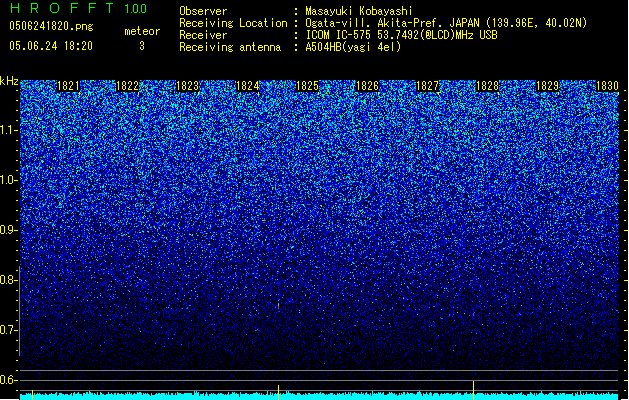
Task: Click the red meteor echo in spectrogram
Action: (x=278, y=305)
